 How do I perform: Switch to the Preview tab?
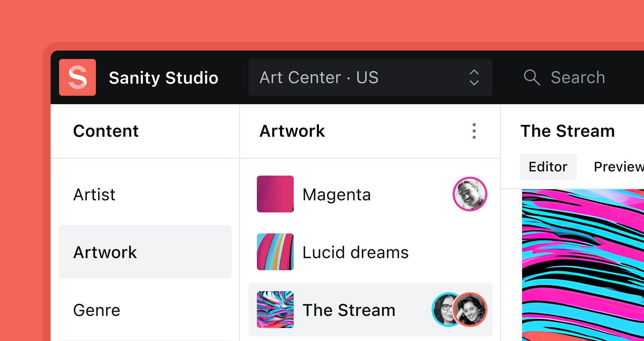618,166
